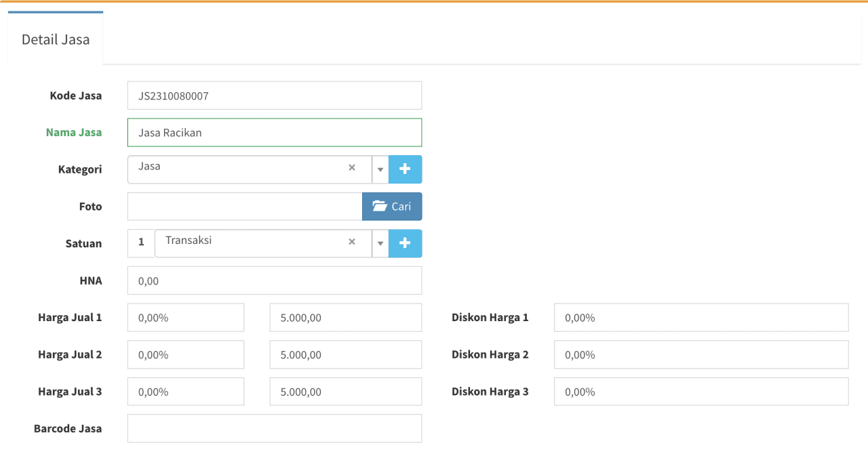Edit the Diskon Harga 3 field
This screenshot has height=458, width=868.
[x=701, y=392]
